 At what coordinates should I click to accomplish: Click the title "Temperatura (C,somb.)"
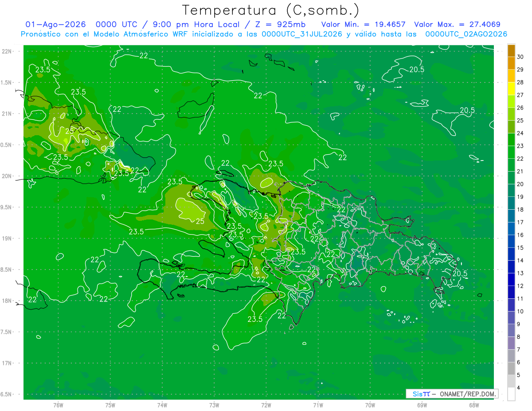point(271,10)
